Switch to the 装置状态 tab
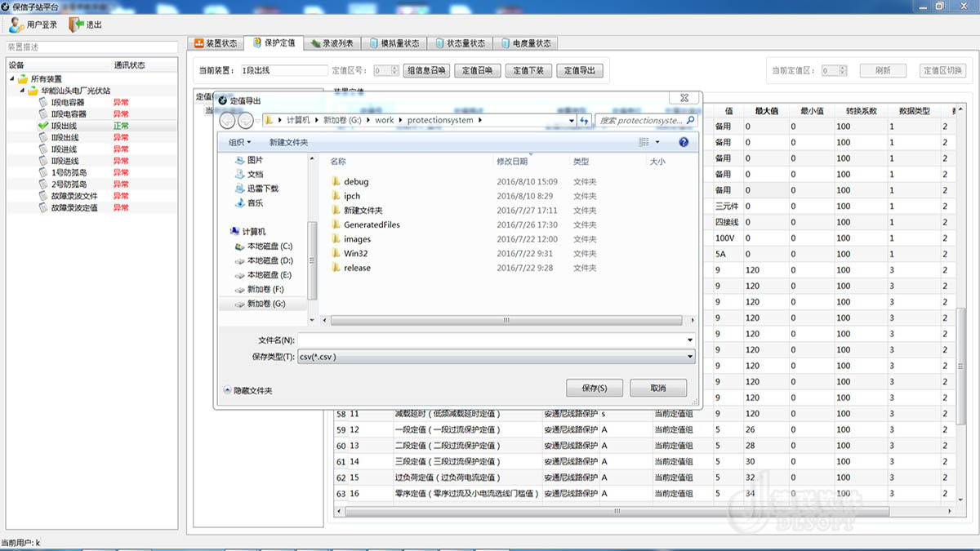Screen dimensions: 980x551 pos(216,42)
